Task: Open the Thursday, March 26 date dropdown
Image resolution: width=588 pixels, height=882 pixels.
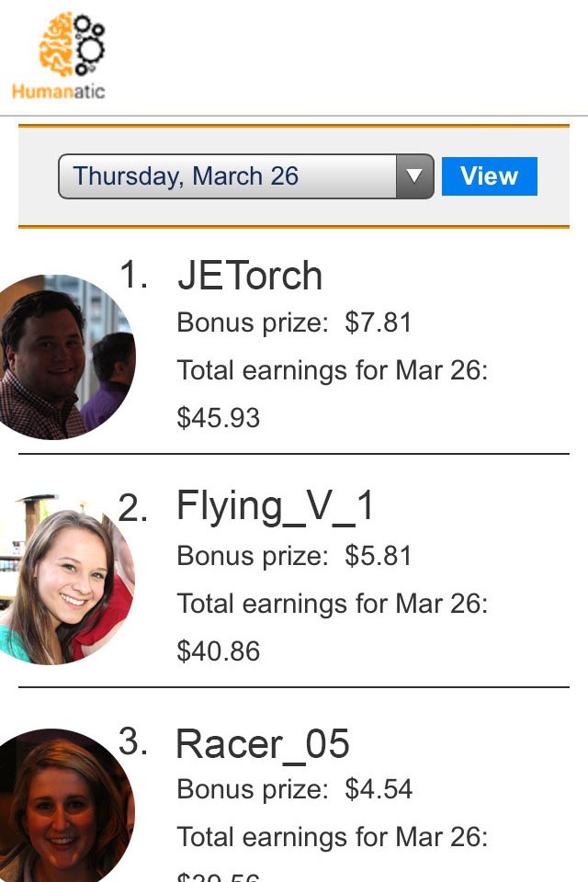Action: click(246, 176)
